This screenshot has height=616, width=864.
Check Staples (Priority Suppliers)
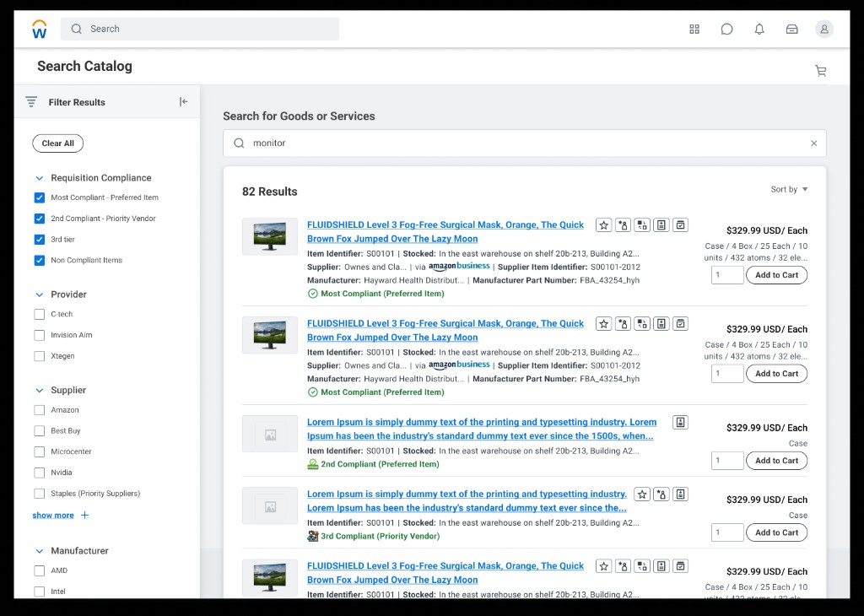(39, 494)
